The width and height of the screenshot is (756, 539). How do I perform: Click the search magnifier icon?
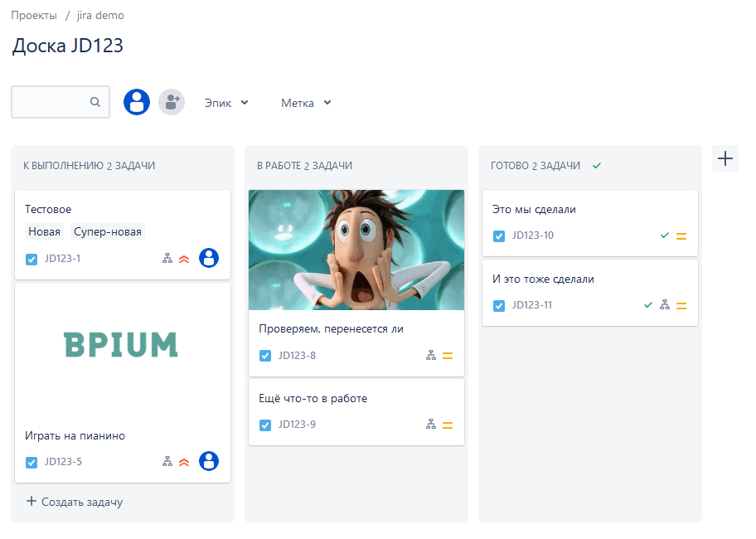click(x=95, y=102)
